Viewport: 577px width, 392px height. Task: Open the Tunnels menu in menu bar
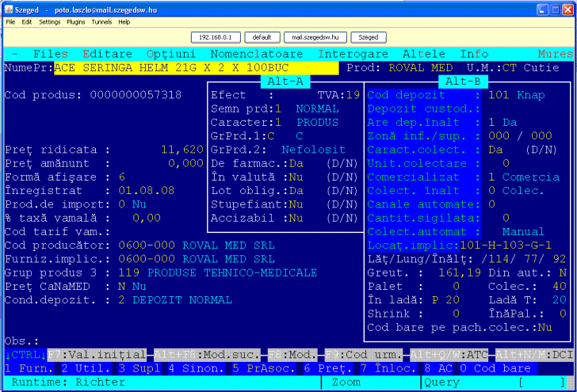(101, 22)
